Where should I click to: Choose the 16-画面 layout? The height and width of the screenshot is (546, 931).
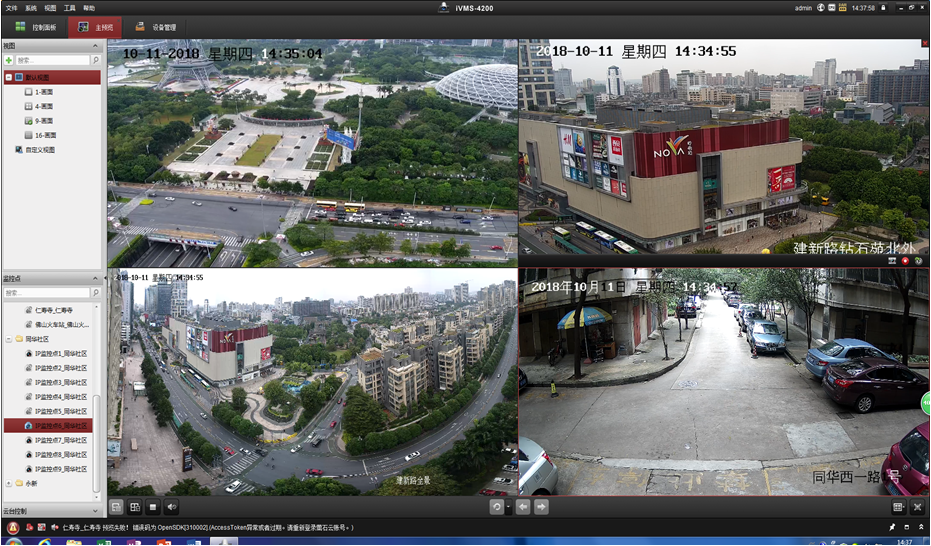[x=40, y=135]
